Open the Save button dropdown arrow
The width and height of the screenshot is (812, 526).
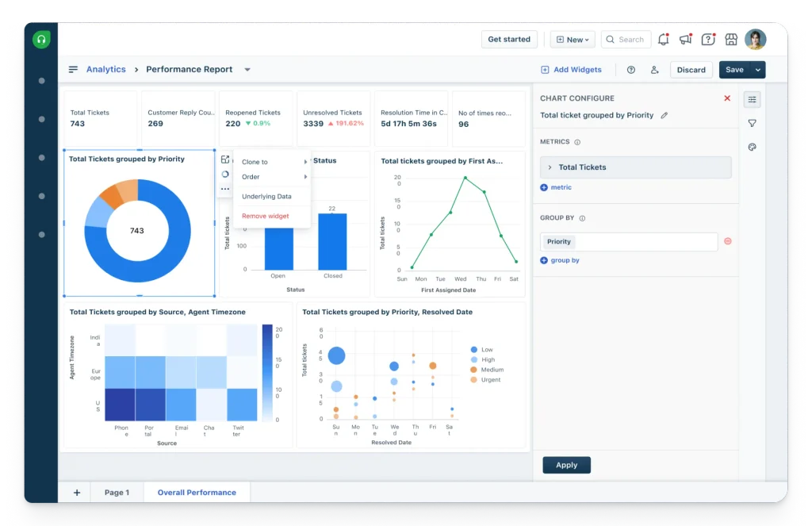pos(757,70)
